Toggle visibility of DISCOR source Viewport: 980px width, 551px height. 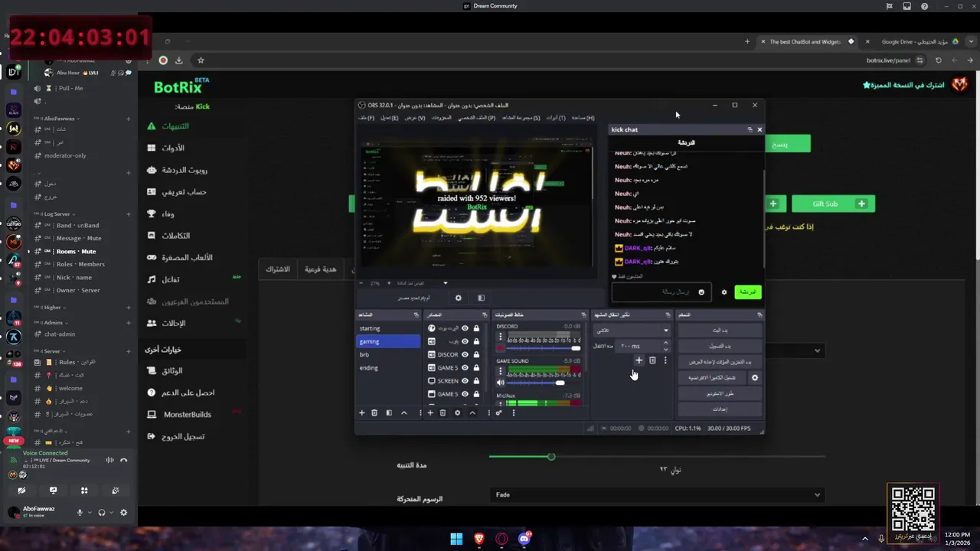pos(465,354)
